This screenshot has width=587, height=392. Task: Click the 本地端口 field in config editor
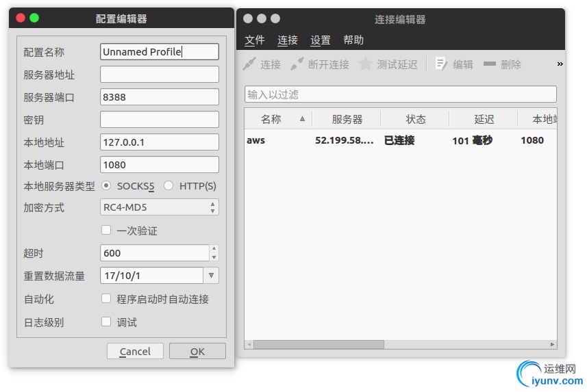(160, 165)
